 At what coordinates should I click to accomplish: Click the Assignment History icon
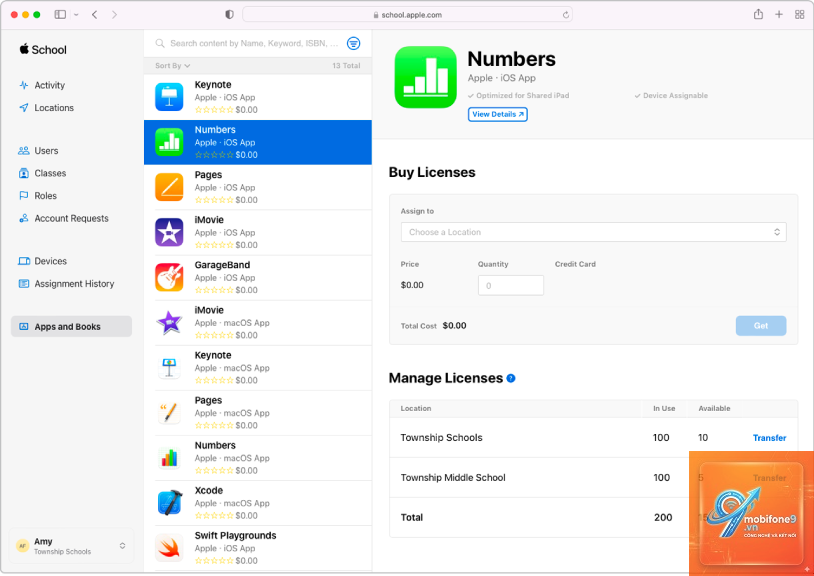[24, 284]
